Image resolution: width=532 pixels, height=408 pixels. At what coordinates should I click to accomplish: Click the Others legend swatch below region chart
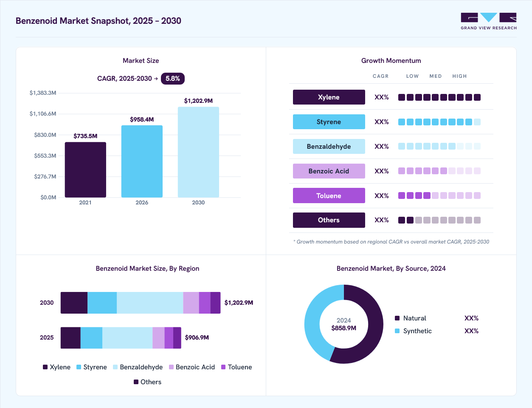click(x=136, y=382)
